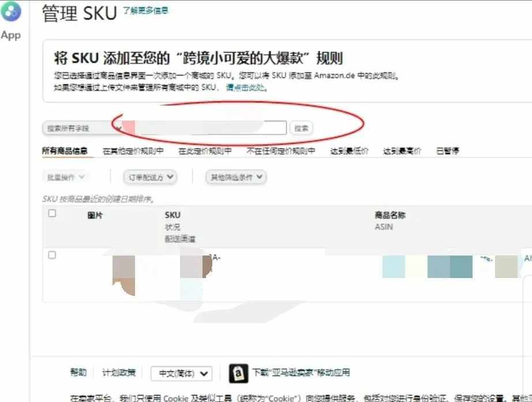The height and width of the screenshot is (402, 532).
Task: Expand the 其他筛选条件 dropdown
Action: pos(236,177)
